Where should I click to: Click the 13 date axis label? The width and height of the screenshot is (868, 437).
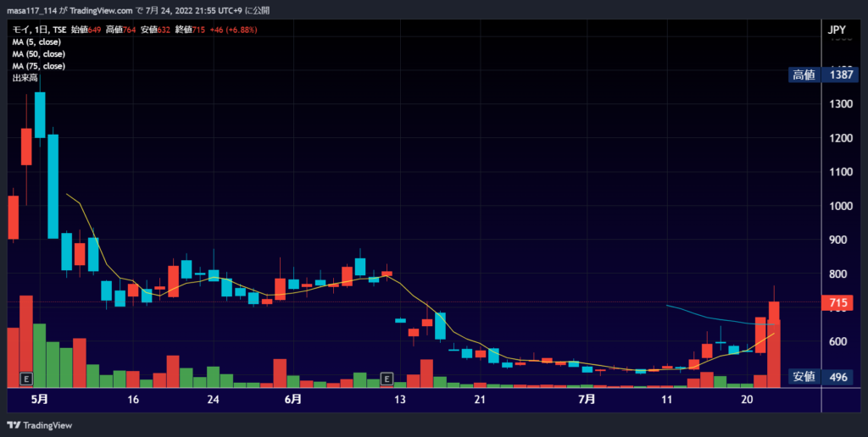(400, 400)
